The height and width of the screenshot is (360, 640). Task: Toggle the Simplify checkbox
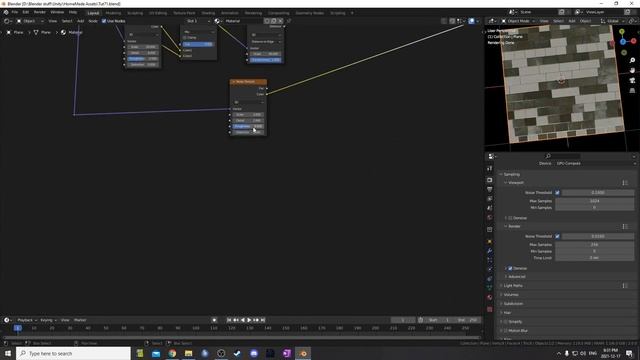tap(506, 322)
